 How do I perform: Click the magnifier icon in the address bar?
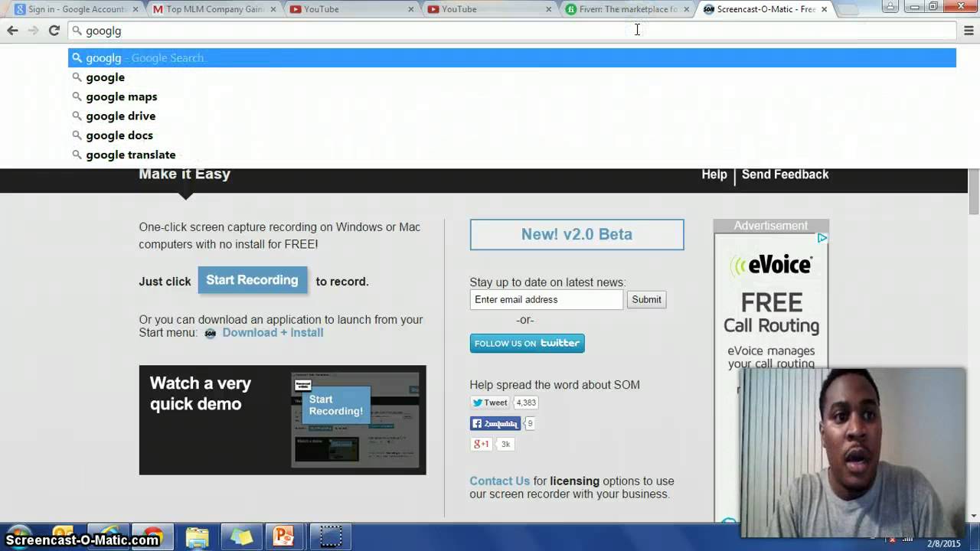coord(77,31)
